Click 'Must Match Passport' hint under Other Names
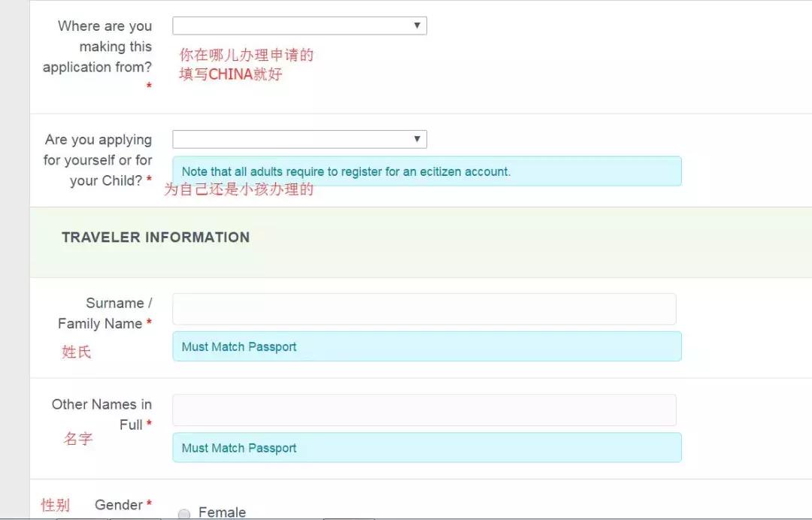812x520 pixels. pyautogui.click(x=239, y=448)
